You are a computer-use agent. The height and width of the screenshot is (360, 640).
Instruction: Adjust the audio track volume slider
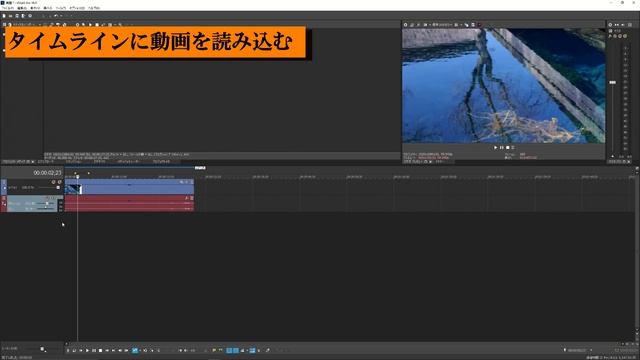(47, 203)
